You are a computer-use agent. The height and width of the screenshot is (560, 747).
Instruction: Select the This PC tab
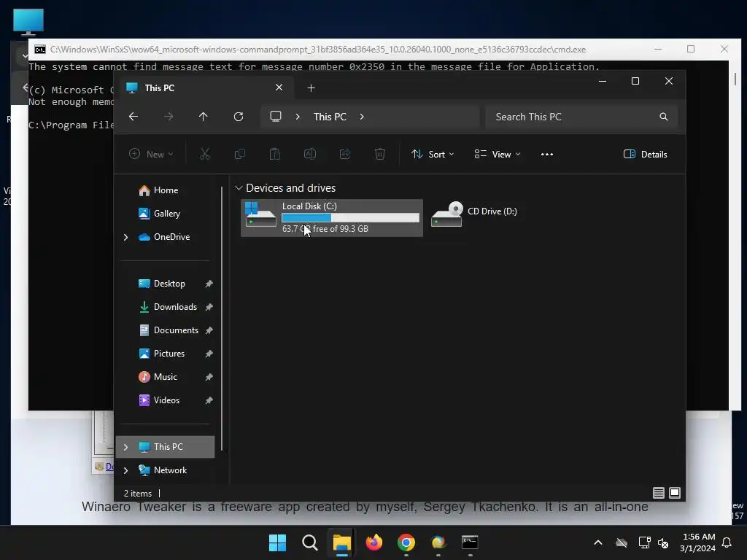pyautogui.click(x=205, y=88)
